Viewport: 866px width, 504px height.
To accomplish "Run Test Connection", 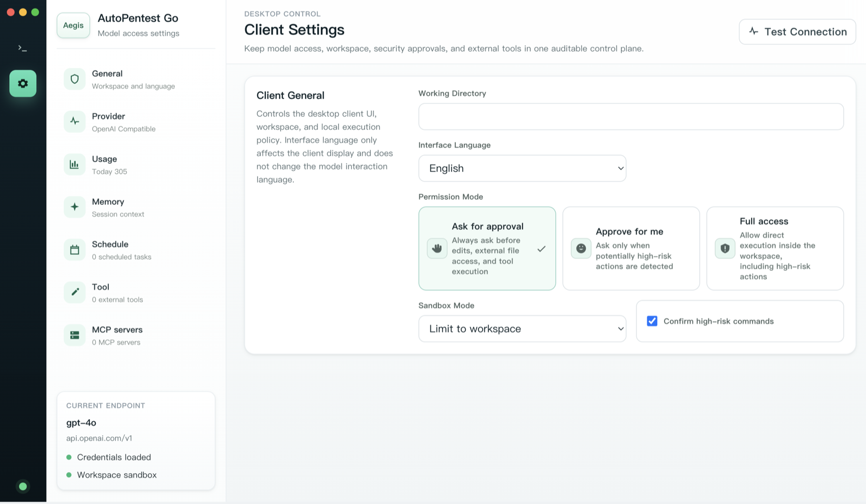I will (797, 31).
